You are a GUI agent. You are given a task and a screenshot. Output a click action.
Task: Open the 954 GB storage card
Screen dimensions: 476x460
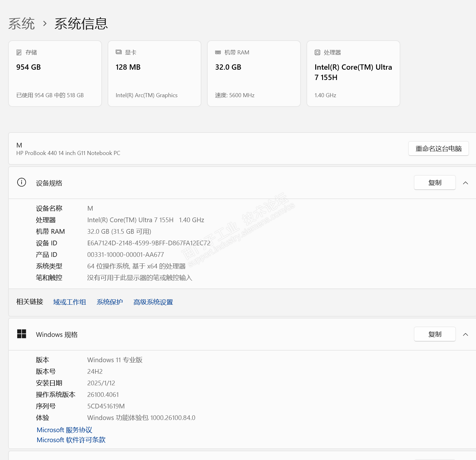coord(55,74)
